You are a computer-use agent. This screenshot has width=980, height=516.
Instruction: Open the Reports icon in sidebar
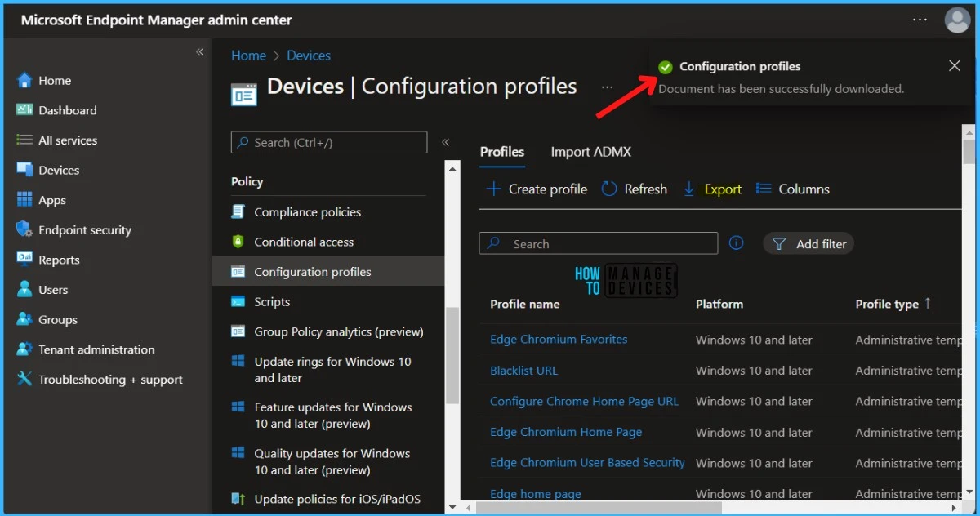point(24,260)
